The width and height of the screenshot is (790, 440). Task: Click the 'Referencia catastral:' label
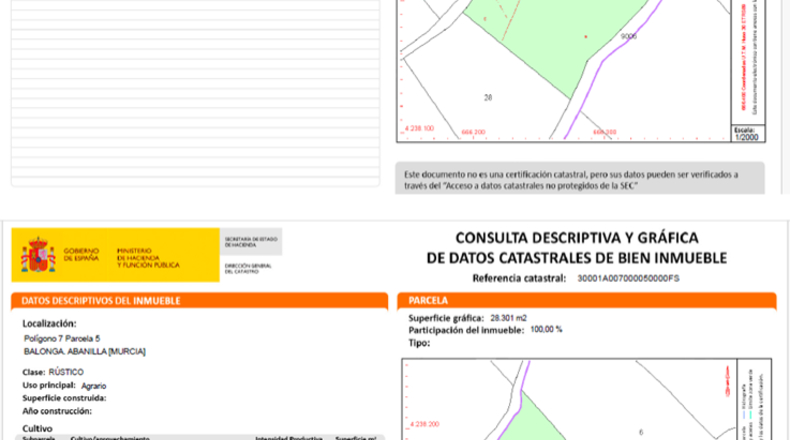[519, 278]
